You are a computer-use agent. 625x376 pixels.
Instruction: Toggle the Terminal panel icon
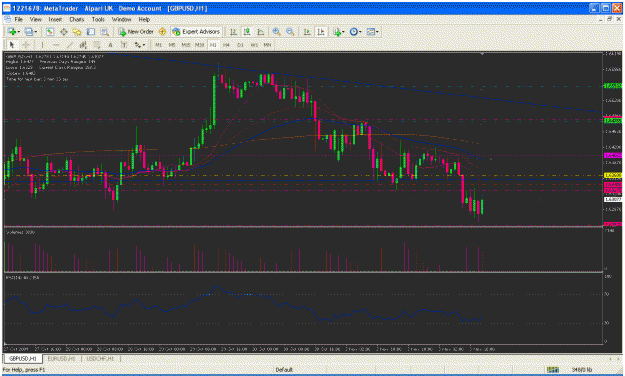coord(91,31)
